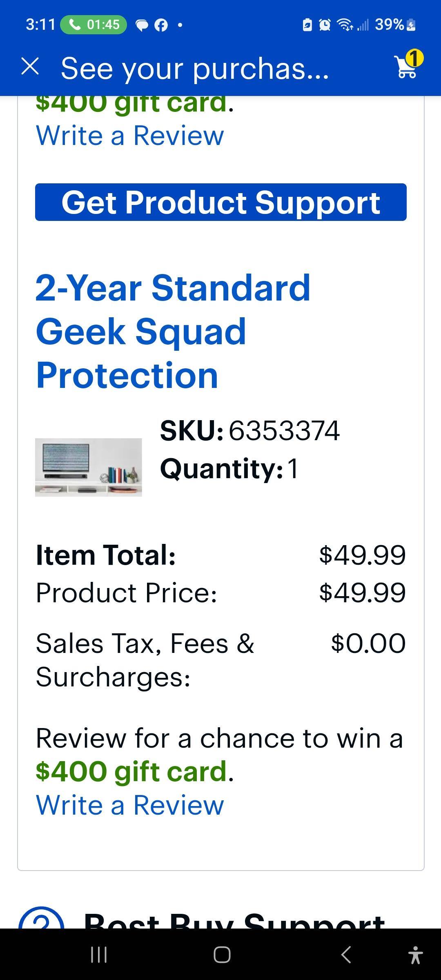
Task: Open 2-Year Standard Geek Squad Protection link
Action: pyautogui.click(x=173, y=331)
